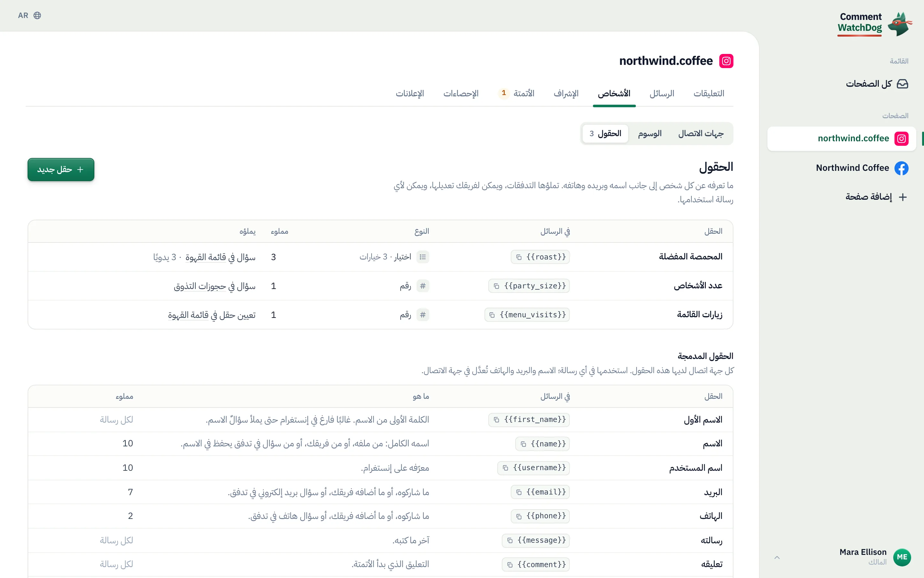Copy the {{comment}} variable chip
Image resolution: width=924 pixels, height=578 pixels.
tap(536, 565)
